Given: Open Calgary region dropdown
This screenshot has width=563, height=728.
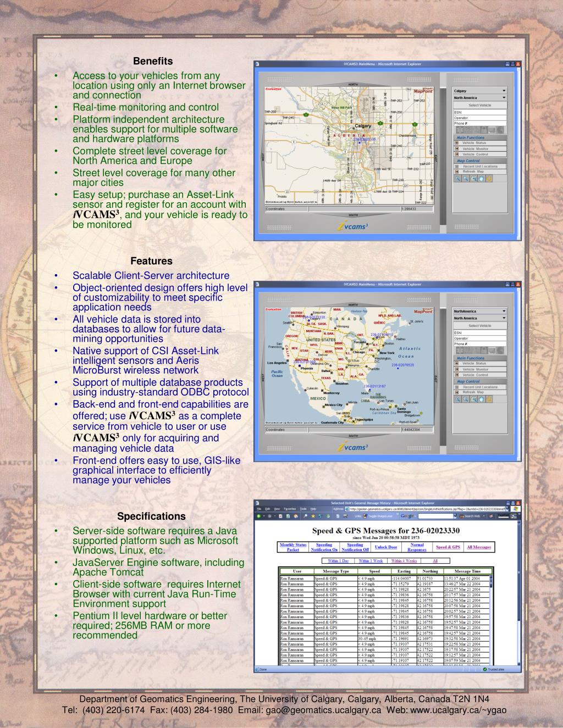Looking at the screenshot, I should click(x=480, y=91).
